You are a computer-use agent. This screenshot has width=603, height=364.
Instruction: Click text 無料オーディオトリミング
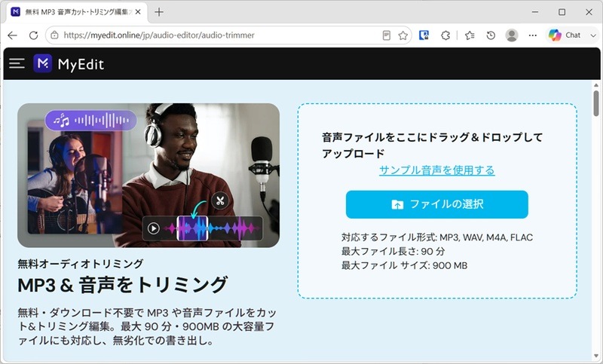point(81,264)
